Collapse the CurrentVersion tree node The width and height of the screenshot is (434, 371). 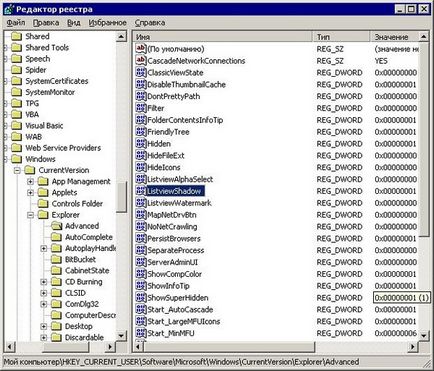pos(17,170)
